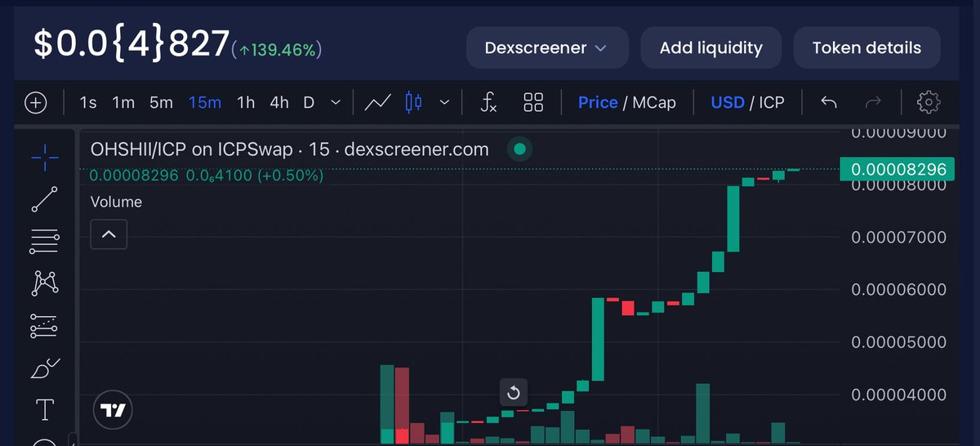Select the trend line drawing tool
The width and height of the screenshot is (980, 446).
tap(44, 200)
